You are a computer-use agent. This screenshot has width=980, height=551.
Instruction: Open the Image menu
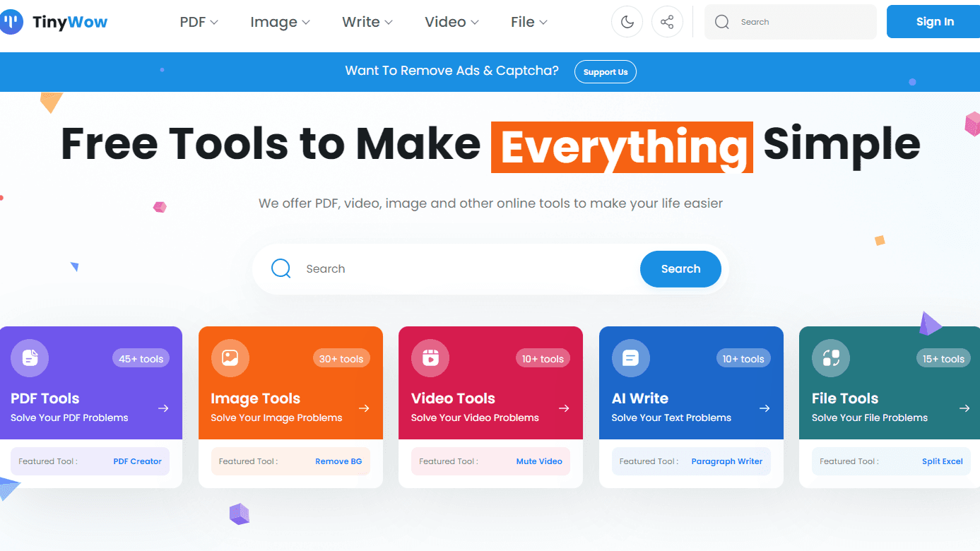pos(278,22)
